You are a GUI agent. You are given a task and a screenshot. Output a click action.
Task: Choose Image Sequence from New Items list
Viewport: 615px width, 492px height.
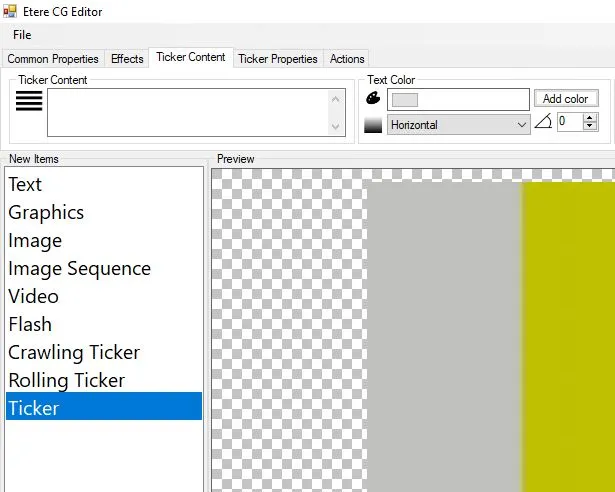pyautogui.click(x=79, y=268)
